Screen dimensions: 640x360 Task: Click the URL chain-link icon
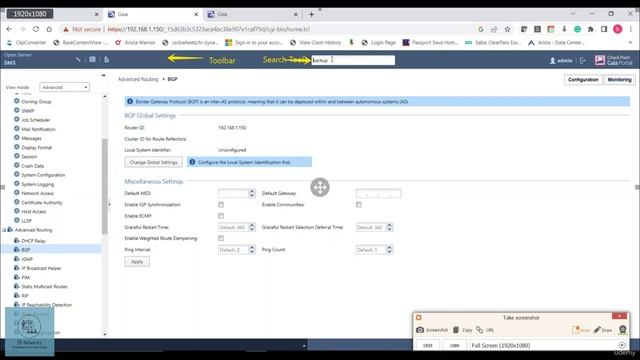click(x=480, y=329)
